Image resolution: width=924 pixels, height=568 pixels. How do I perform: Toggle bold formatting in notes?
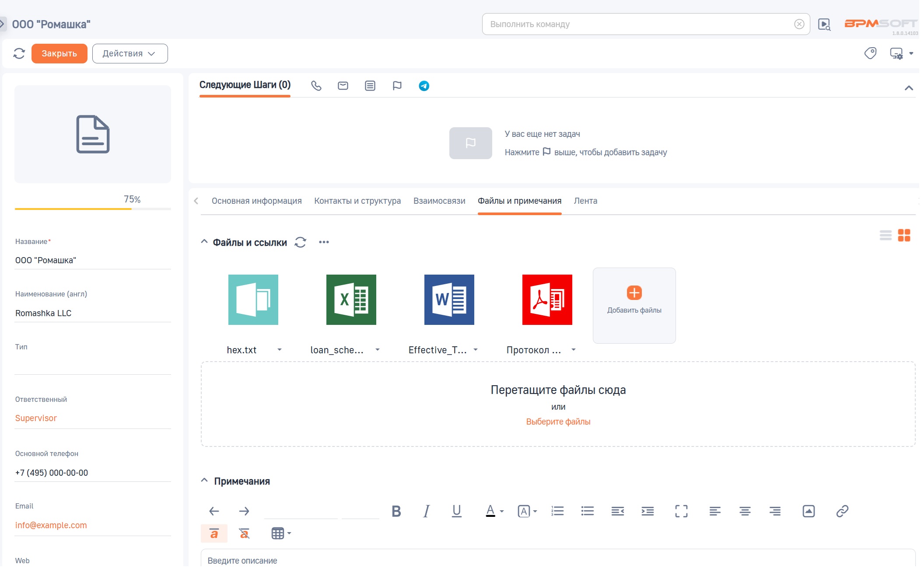point(396,511)
